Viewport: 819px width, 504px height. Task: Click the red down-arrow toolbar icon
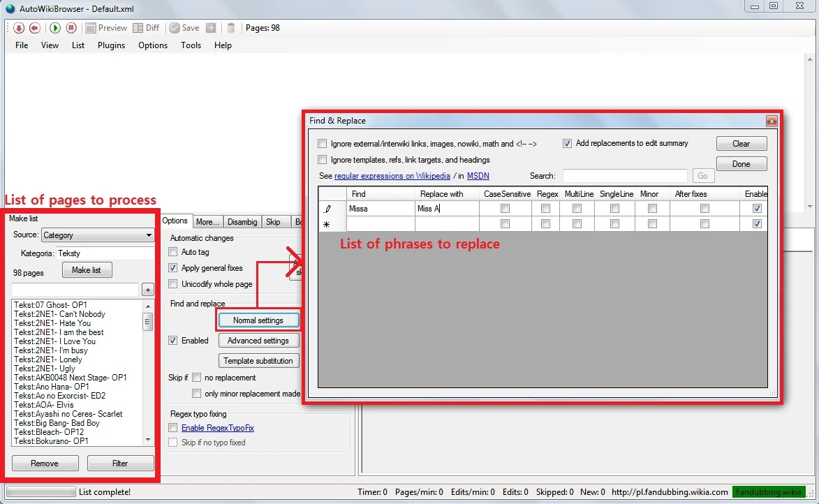19,28
